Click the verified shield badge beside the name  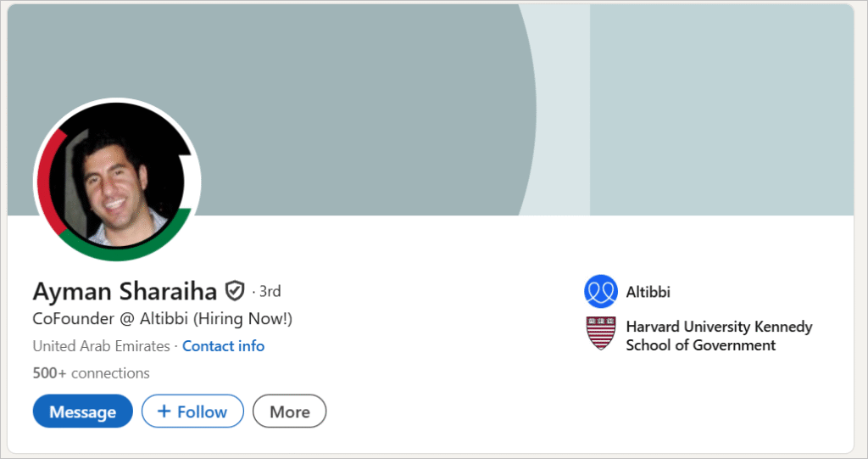235,291
